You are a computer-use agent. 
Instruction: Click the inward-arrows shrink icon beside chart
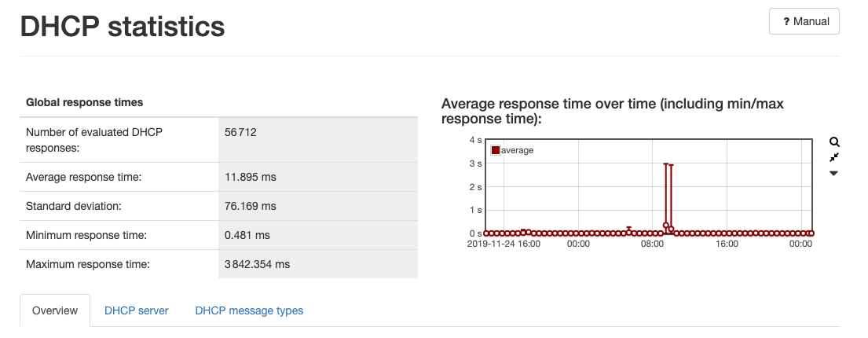[834, 157]
